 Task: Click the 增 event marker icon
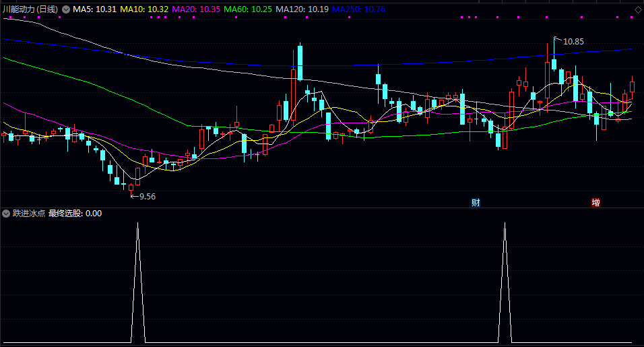(x=595, y=202)
